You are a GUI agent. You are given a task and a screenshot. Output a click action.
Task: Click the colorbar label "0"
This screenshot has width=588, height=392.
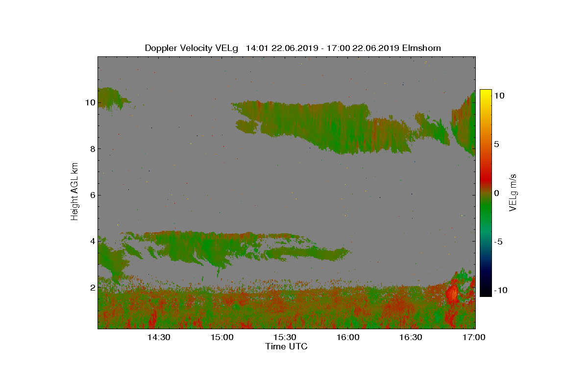[496, 193]
